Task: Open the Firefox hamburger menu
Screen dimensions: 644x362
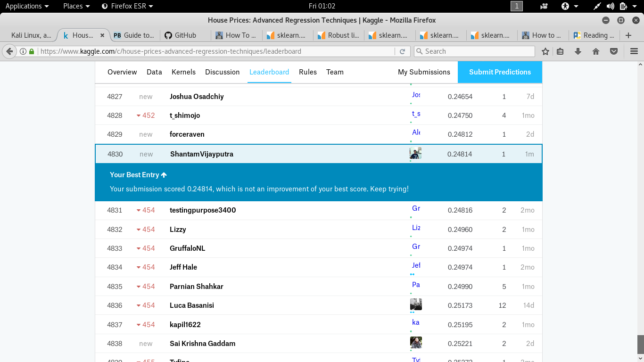Action: [x=634, y=51]
